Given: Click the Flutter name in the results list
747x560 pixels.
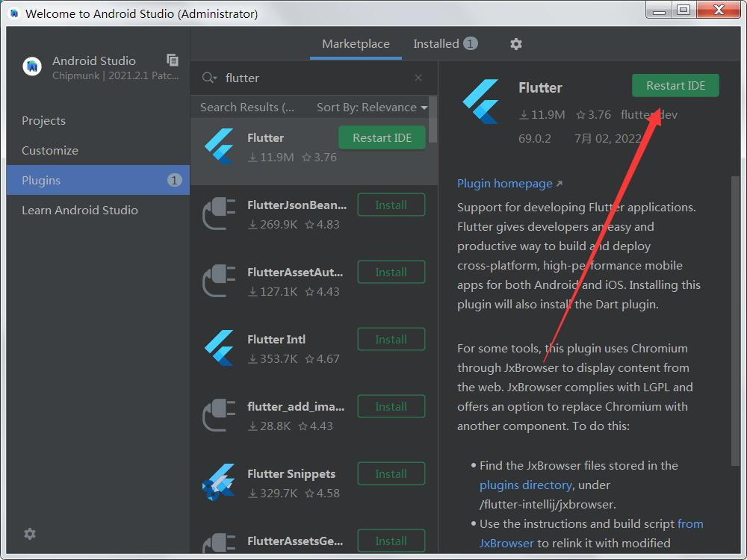Looking at the screenshot, I should (x=265, y=137).
